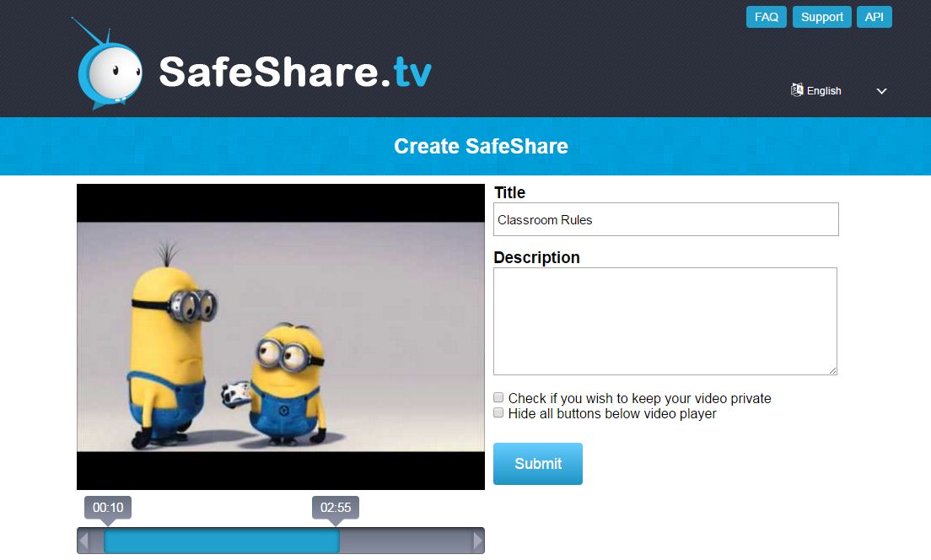Click the Description box resize handle
This screenshot has width=931, height=560.
(x=832, y=370)
